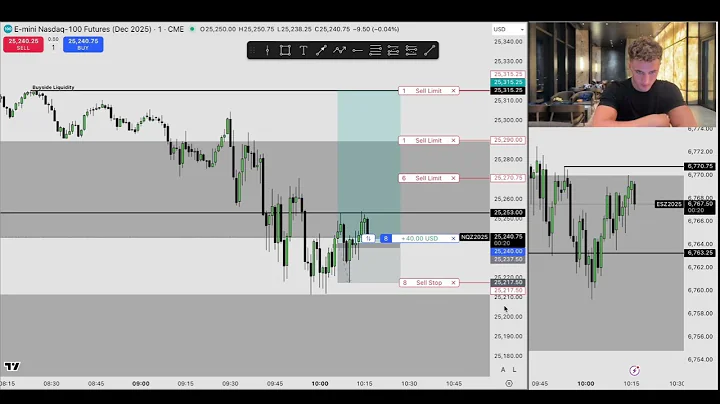Select the parallel lines Fib tool
The width and height of the screenshot is (720, 404).
click(375, 50)
